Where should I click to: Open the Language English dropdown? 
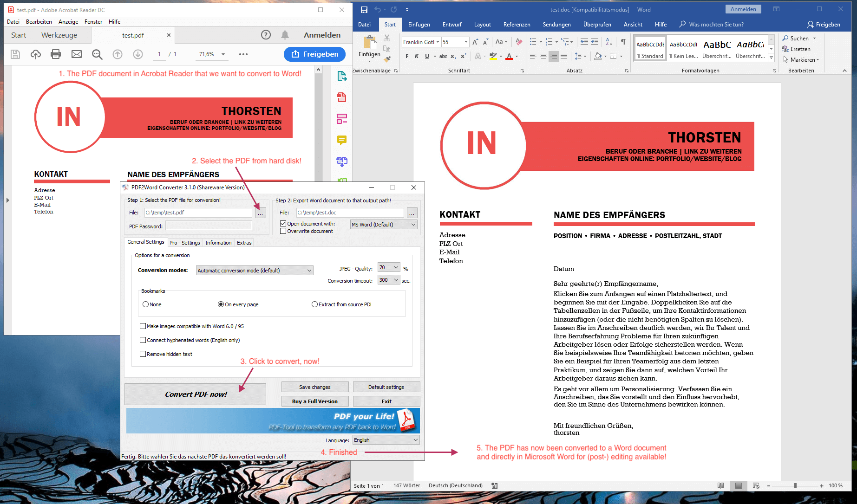pos(386,440)
